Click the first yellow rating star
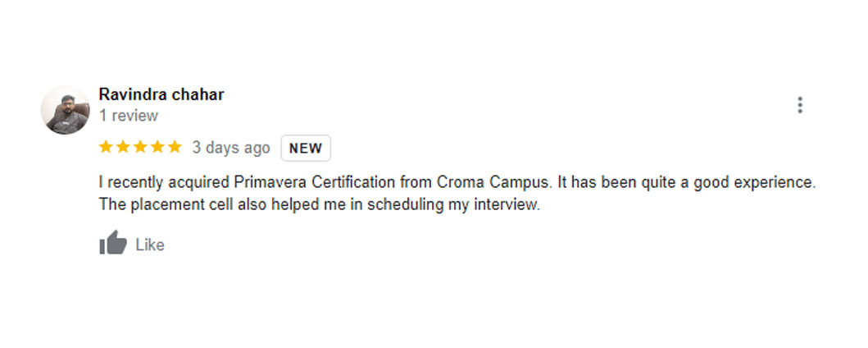Screen dimensions: 868x348 tap(106, 148)
